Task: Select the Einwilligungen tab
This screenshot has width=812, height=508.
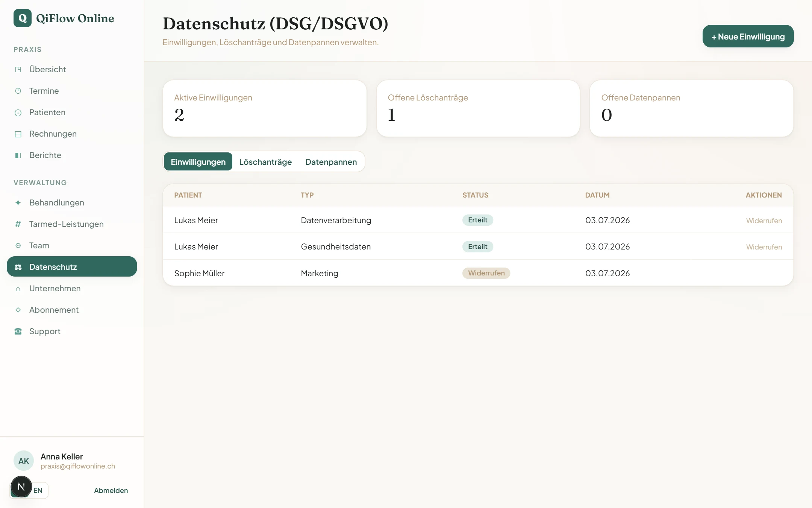Action: point(198,162)
